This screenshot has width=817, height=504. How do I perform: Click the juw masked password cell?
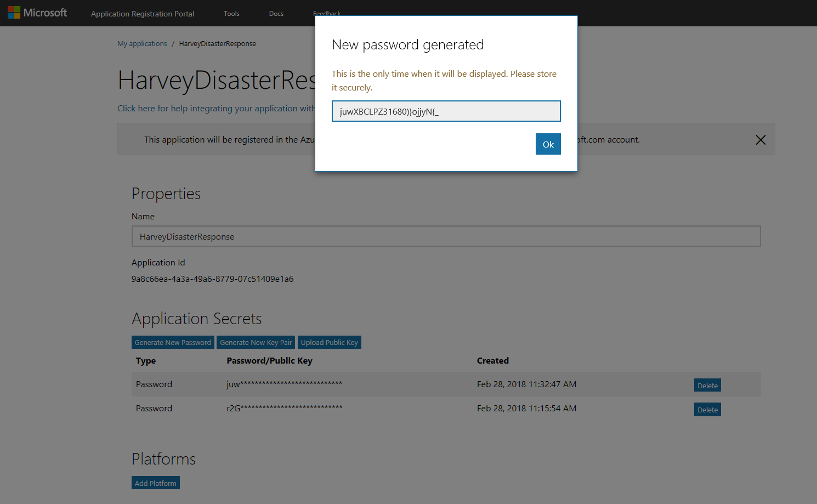click(284, 384)
